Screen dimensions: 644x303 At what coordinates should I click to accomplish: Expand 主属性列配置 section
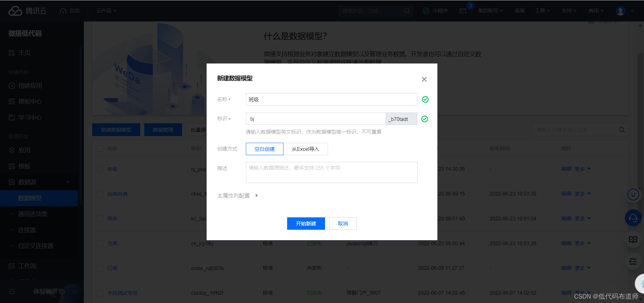237,196
